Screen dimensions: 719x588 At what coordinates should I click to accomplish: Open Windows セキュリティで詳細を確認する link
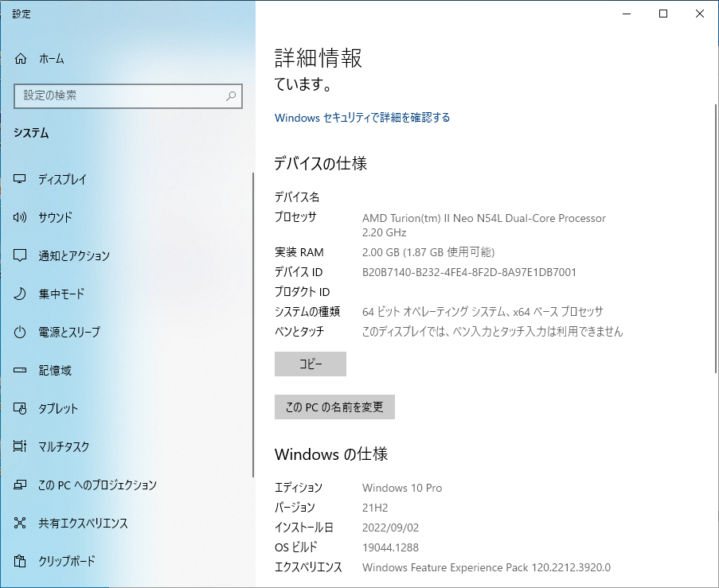point(362,118)
